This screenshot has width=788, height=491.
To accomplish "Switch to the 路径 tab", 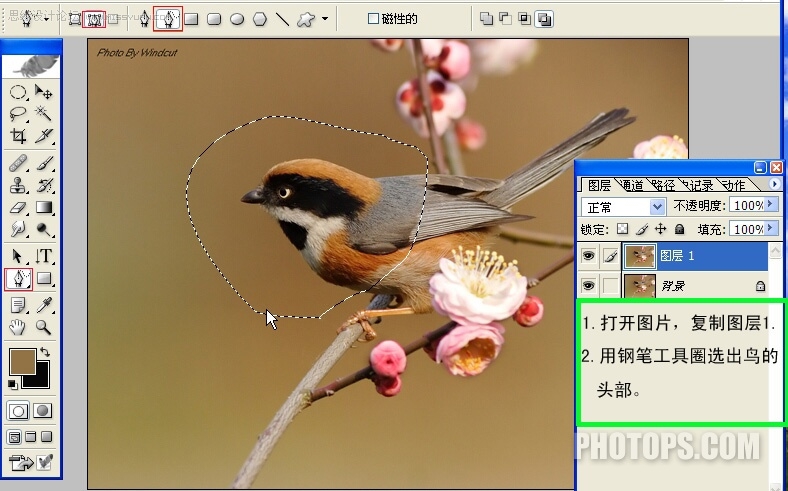I will [663, 185].
